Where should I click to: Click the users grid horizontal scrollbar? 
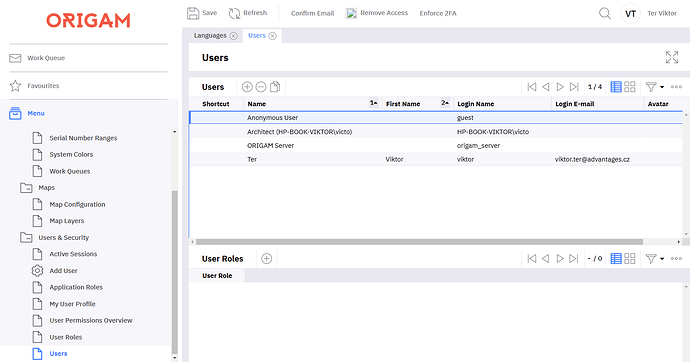tap(419, 242)
